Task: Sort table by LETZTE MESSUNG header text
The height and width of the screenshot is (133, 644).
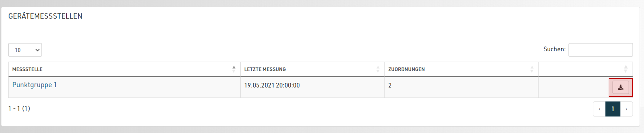Action: (265, 69)
